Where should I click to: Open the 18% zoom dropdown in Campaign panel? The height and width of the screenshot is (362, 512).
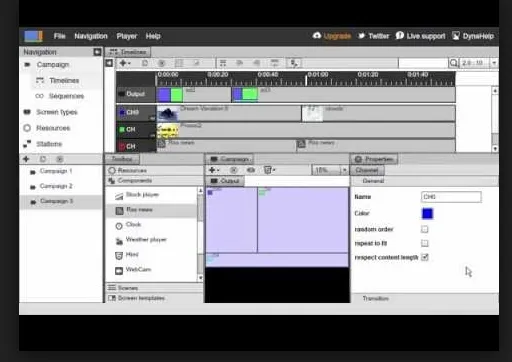(x=344, y=170)
